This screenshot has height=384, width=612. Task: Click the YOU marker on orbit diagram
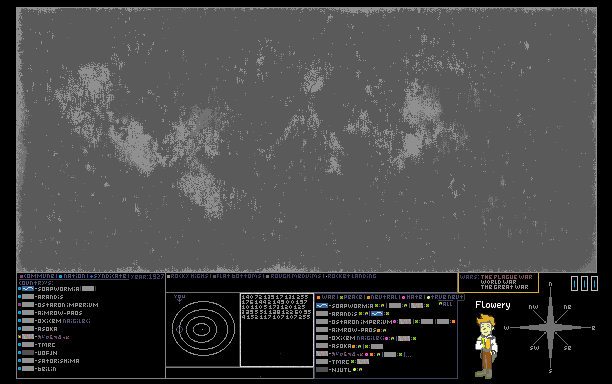click(x=180, y=297)
